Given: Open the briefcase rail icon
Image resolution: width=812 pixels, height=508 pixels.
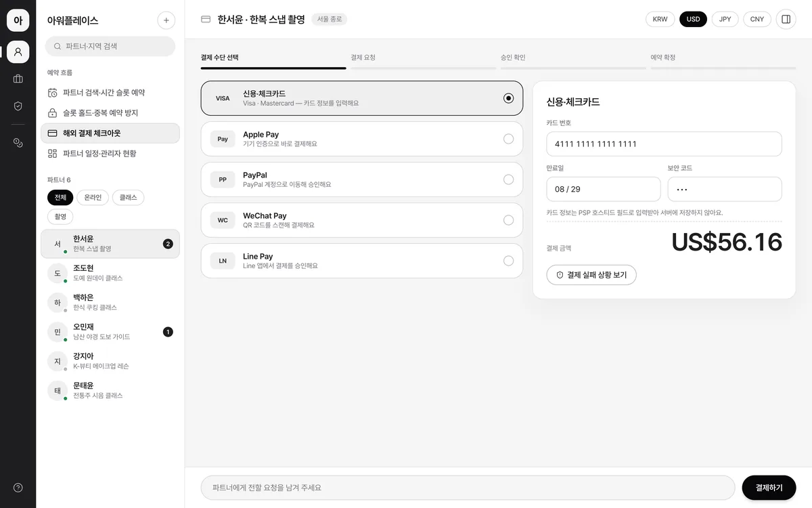Looking at the screenshot, I should pos(18,79).
